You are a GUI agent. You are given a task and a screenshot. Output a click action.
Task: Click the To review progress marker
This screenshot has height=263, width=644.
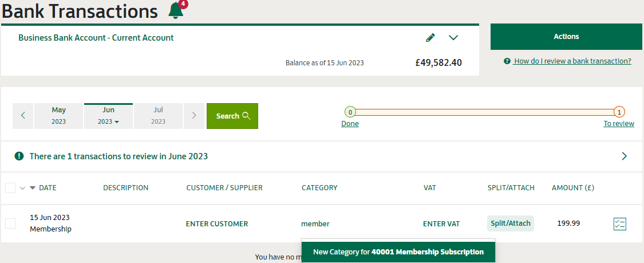click(619, 112)
